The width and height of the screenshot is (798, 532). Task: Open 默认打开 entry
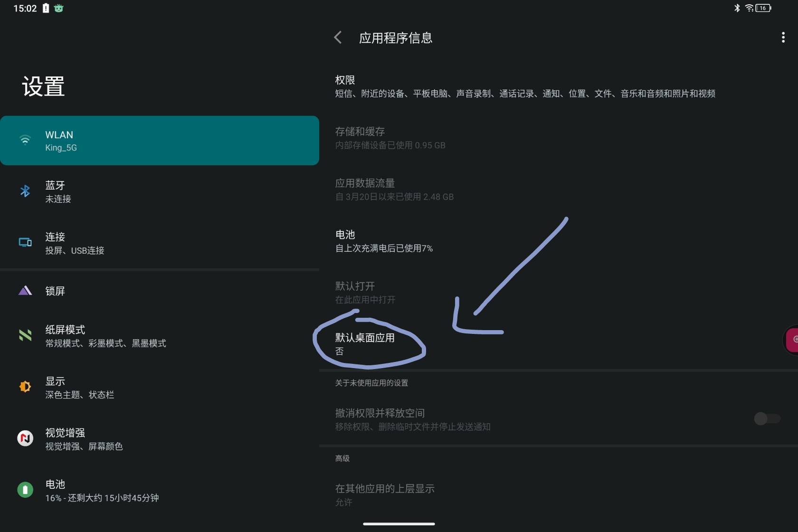559,292
